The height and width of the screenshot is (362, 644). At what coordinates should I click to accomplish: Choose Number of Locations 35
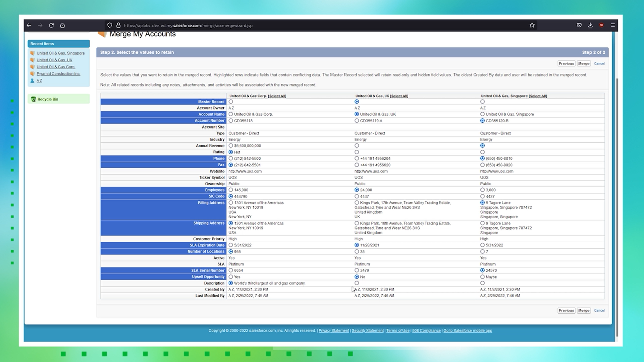tap(357, 252)
